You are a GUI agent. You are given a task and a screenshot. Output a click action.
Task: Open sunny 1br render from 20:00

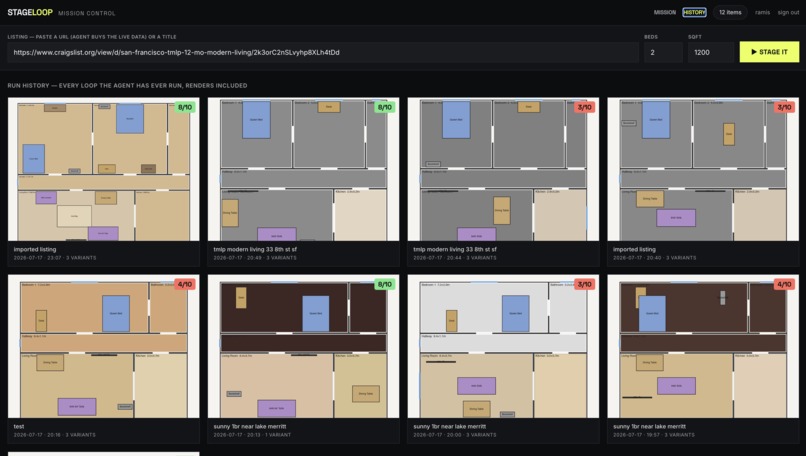coord(503,346)
